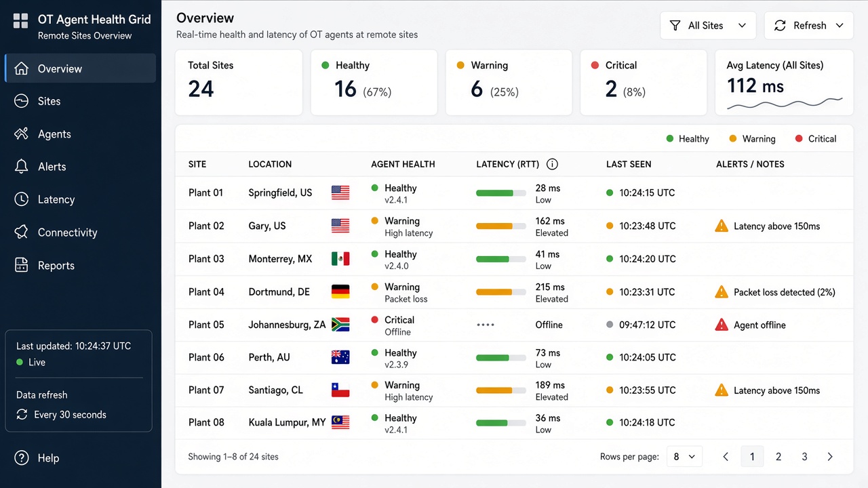The image size is (868, 488).
Task: Click the Connectivity icon in sidebar
Action: (22, 232)
